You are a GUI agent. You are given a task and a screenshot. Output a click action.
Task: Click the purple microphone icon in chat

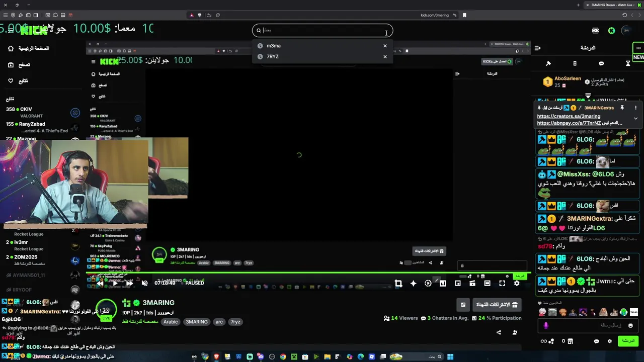pos(546,326)
